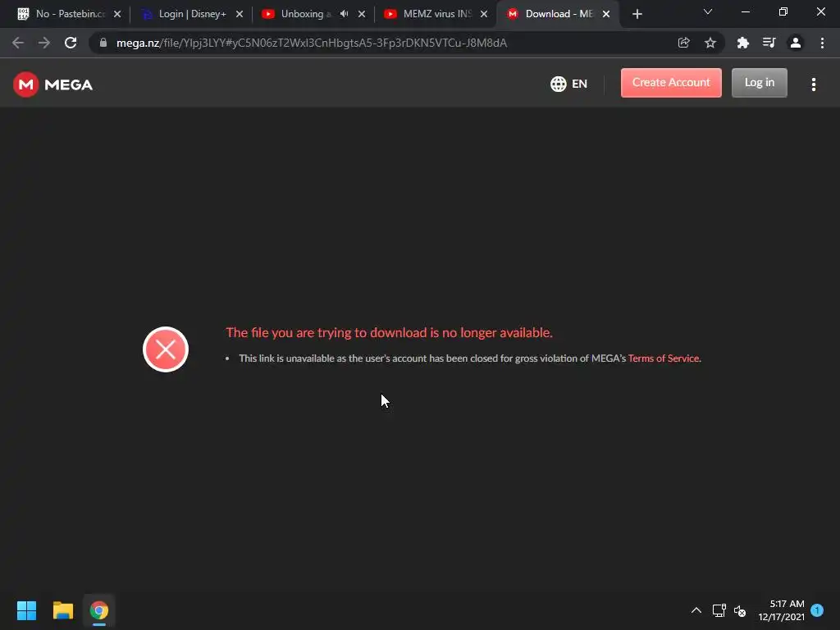This screenshot has height=630, width=840.
Task: Open the notification badge in taskbar
Action: 817,609
